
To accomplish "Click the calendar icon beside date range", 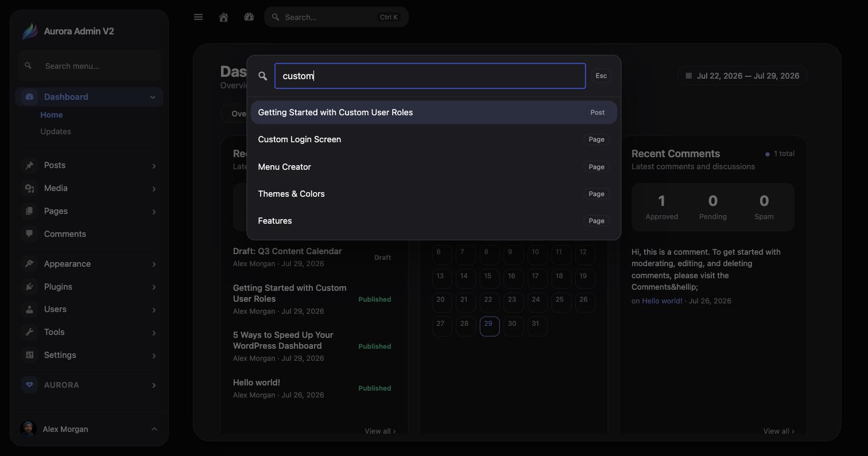I will pyautogui.click(x=689, y=76).
